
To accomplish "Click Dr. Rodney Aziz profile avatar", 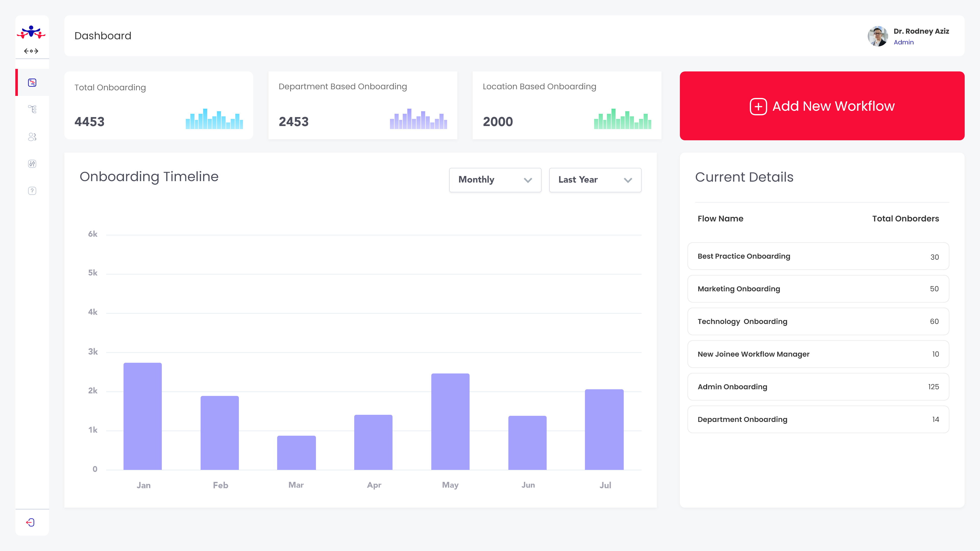I will click(878, 36).
